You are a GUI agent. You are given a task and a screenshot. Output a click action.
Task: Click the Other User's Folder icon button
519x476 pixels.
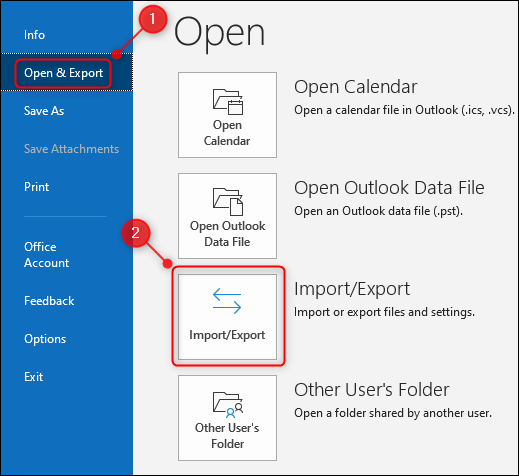coord(227,418)
